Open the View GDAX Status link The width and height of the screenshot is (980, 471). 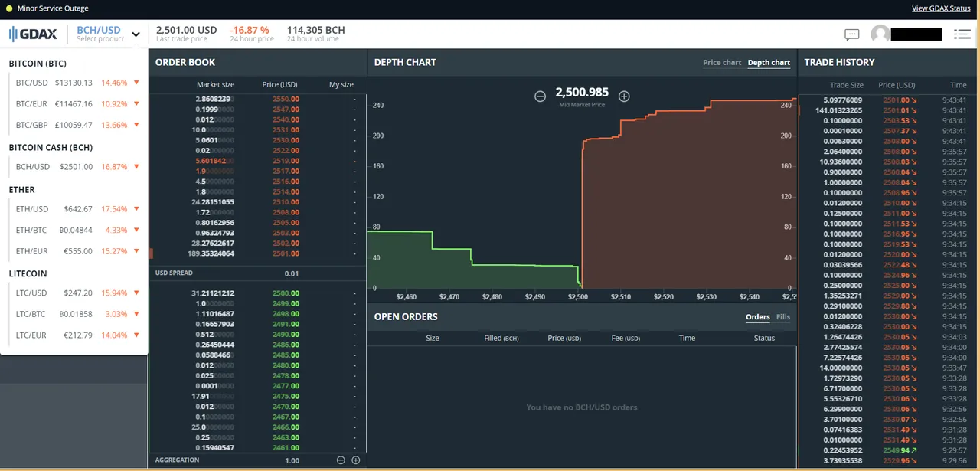pos(941,8)
